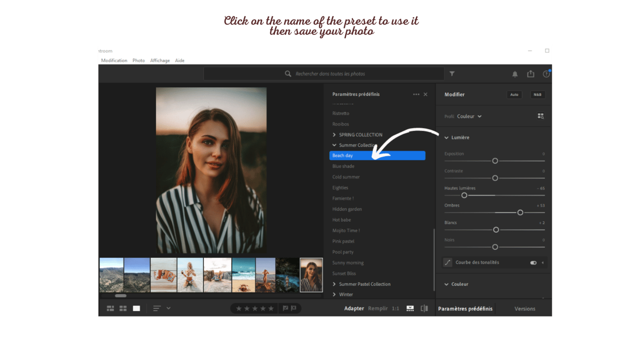Open the tone curve icon beside Courbe des tonalités
This screenshot has height=342, width=644.
click(x=448, y=263)
